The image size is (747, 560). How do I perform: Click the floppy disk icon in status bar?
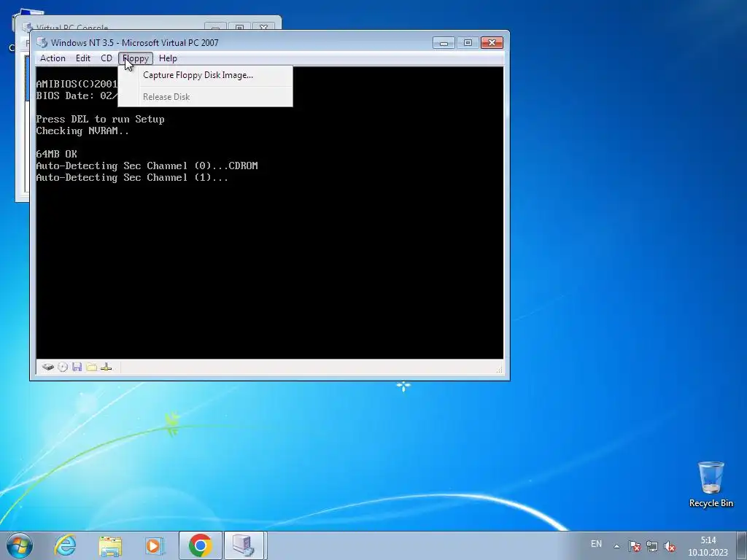tap(77, 367)
